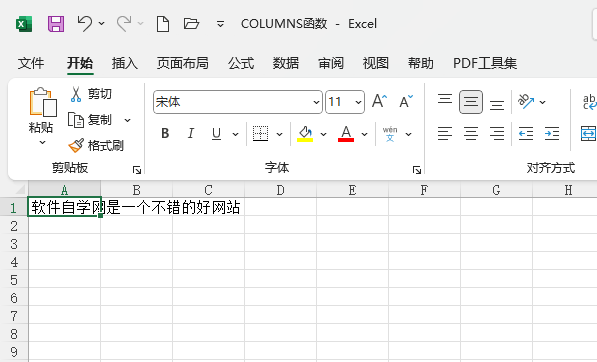This screenshot has width=597, height=362.
Task: Open the undo history dropdown arrow
Action: point(102,24)
